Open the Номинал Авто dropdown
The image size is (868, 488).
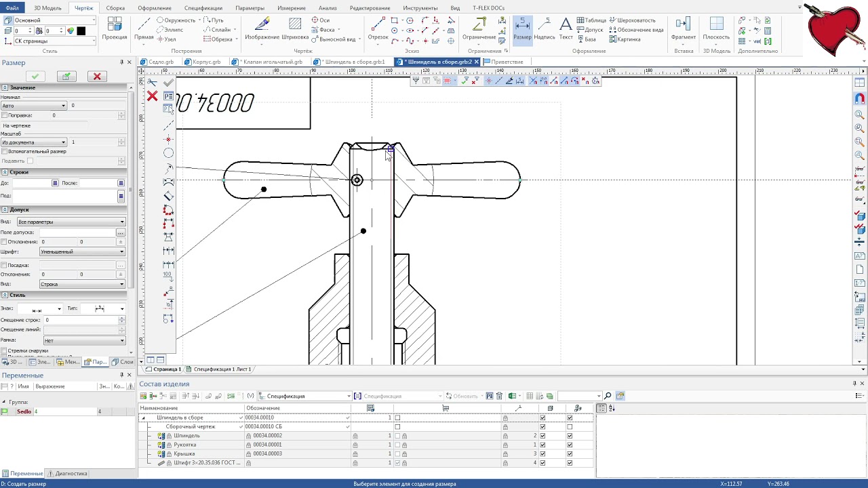click(34, 106)
